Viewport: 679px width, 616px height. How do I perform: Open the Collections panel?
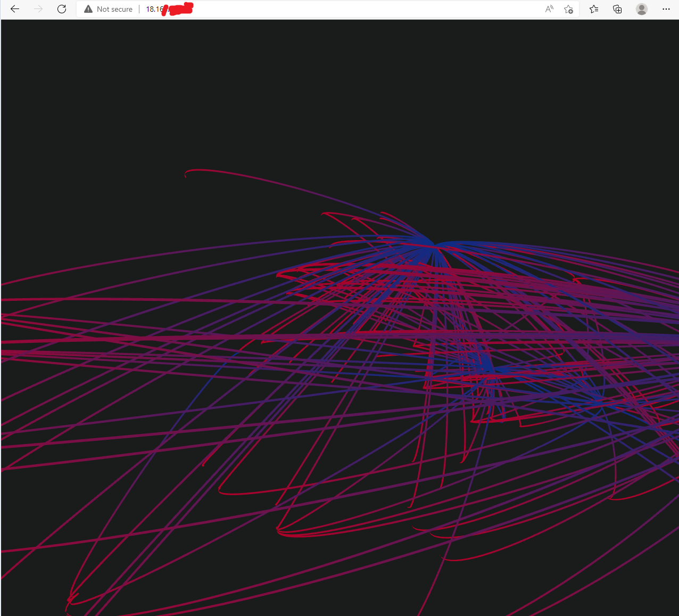tap(617, 9)
